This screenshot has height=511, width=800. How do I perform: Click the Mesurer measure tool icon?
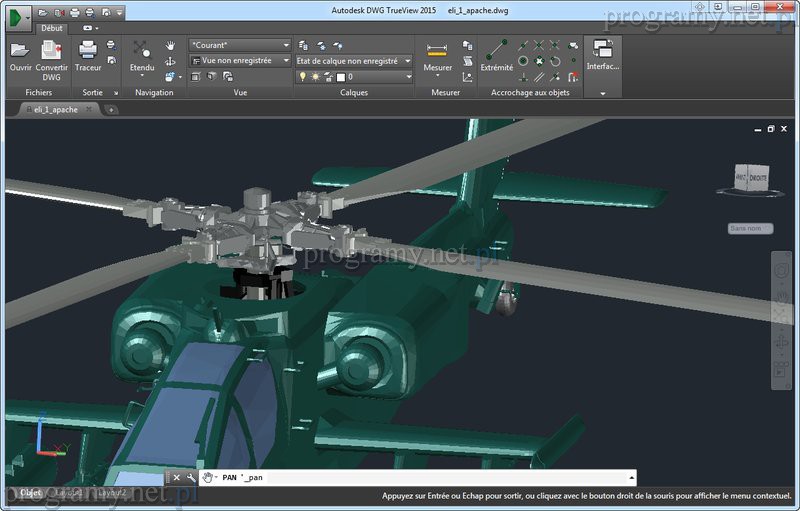[x=437, y=50]
